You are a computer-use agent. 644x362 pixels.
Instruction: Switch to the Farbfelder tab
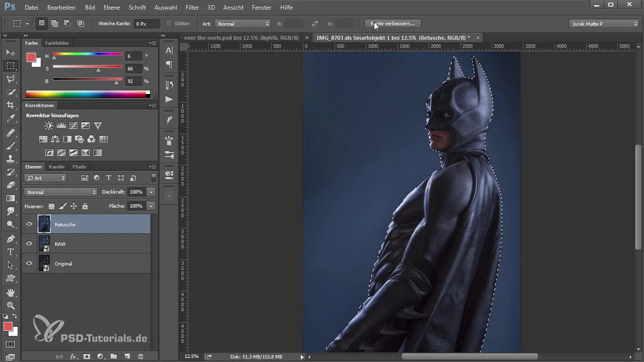click(57, 43)
